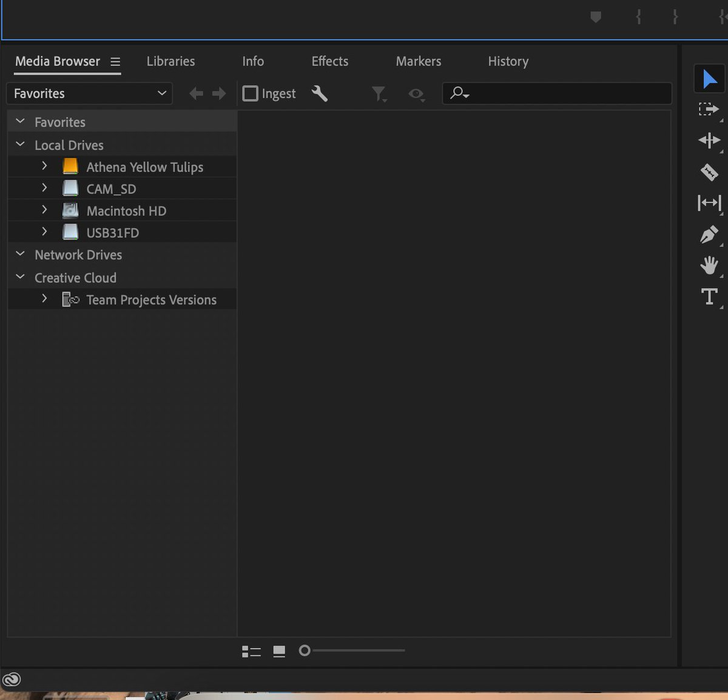Screen dimensions: 728x700
Task: Select the Razor tool
Action: click(709, 172)
